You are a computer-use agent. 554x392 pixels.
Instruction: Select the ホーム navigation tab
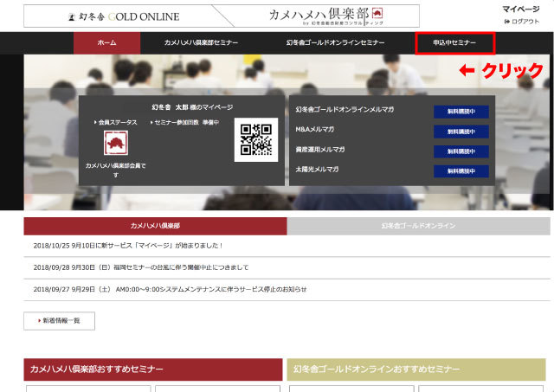106,42
